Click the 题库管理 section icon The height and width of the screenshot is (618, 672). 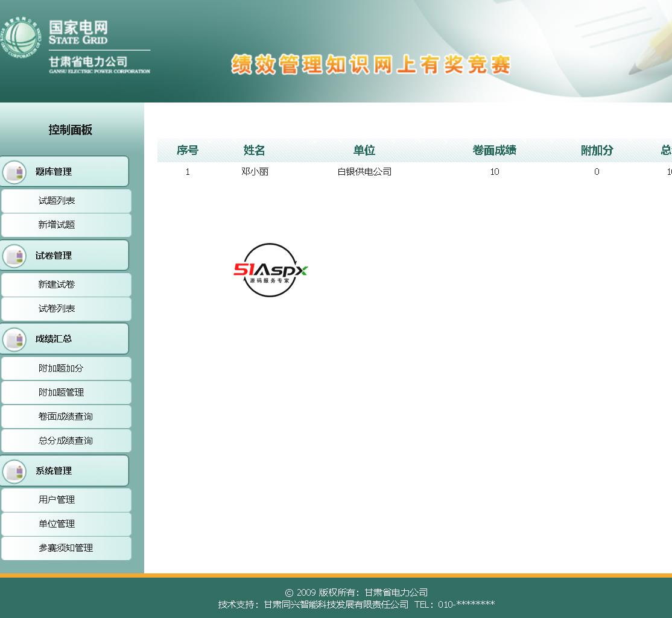(14, 172)
